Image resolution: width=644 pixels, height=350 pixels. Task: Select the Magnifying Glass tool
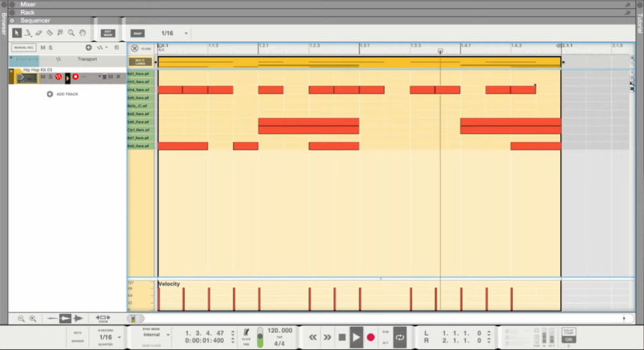click(x=71, y=33)
